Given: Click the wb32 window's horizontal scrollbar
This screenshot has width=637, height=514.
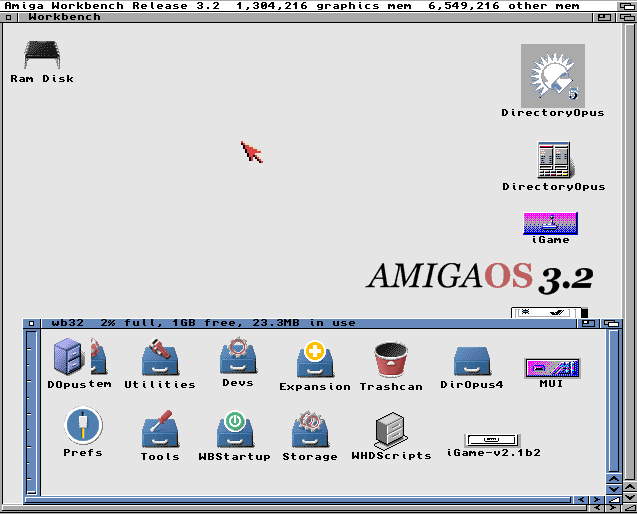Looking at the screenshot, I should tap(300, 496).
